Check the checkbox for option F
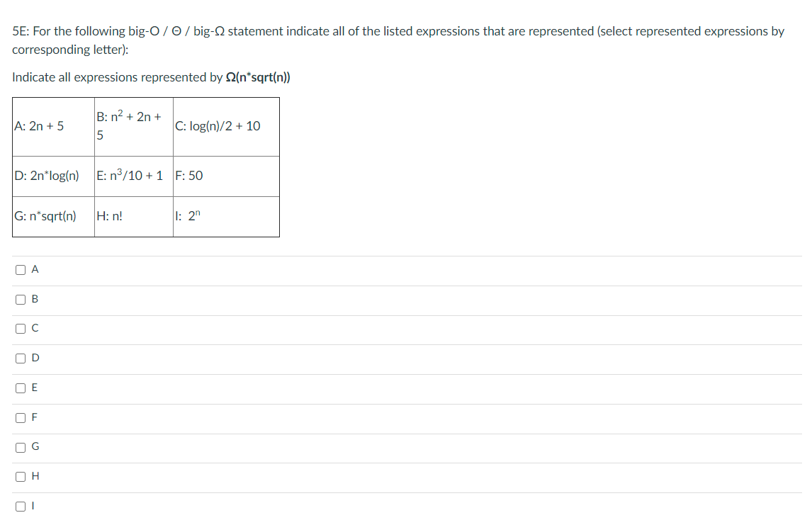This screenshot has height=525, width=812. pos(19,417)
